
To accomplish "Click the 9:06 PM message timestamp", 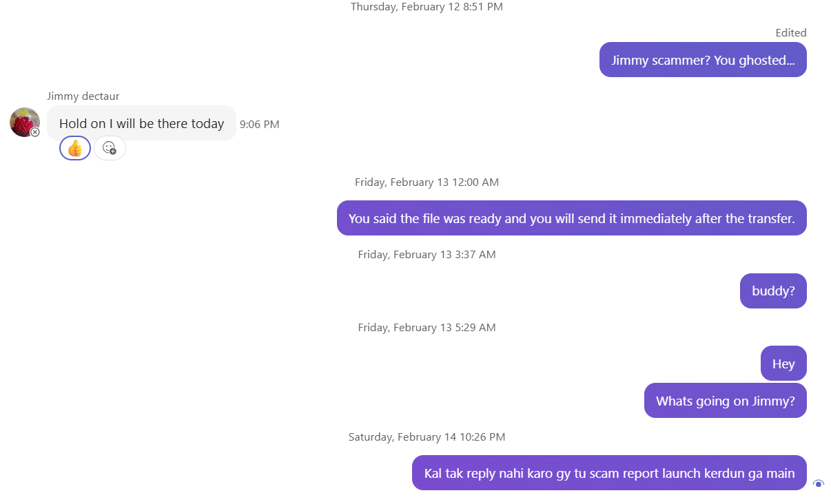I will pos(260,125).
